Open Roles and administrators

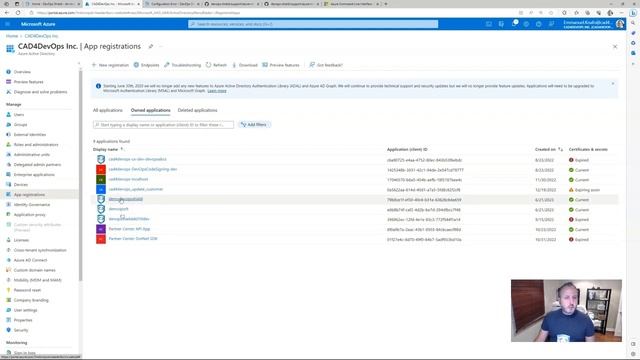36,144
